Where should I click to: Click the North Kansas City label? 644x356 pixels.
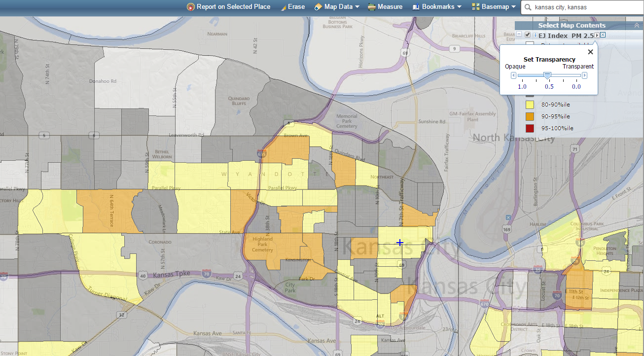point(514,138)
